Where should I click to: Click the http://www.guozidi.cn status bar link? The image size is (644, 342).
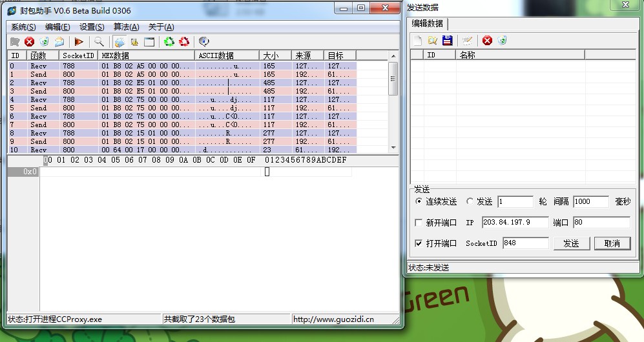(x=333, y=319)
